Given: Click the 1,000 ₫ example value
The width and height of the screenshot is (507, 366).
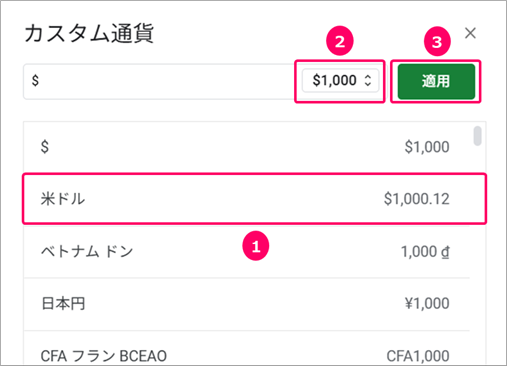Looking at the screenshot, I should pos(425,252).
